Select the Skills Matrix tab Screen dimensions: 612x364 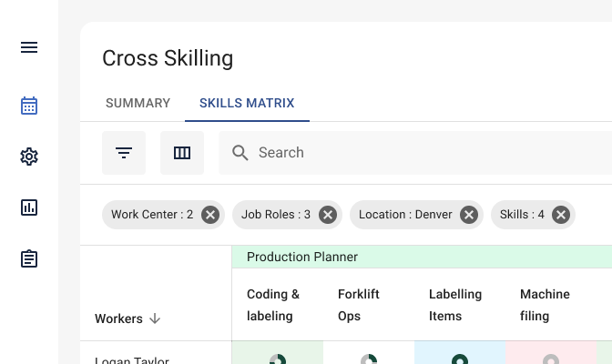[x=247, y=103]
